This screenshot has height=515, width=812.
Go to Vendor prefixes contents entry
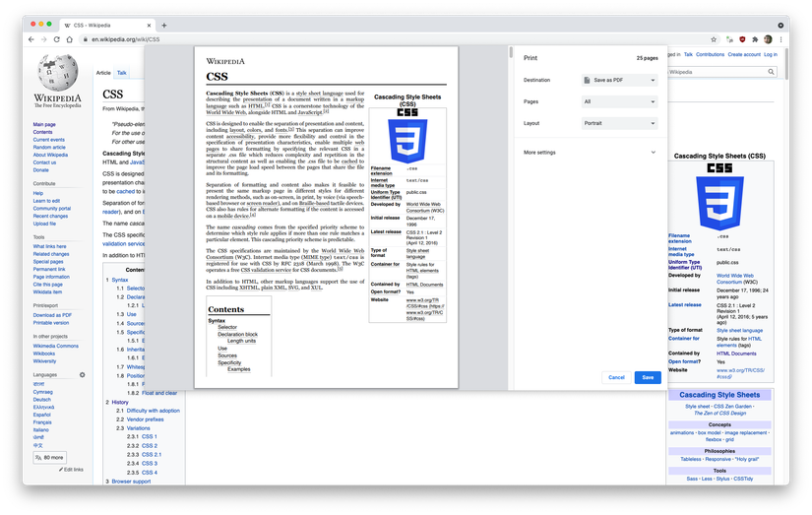pos(145,419)
